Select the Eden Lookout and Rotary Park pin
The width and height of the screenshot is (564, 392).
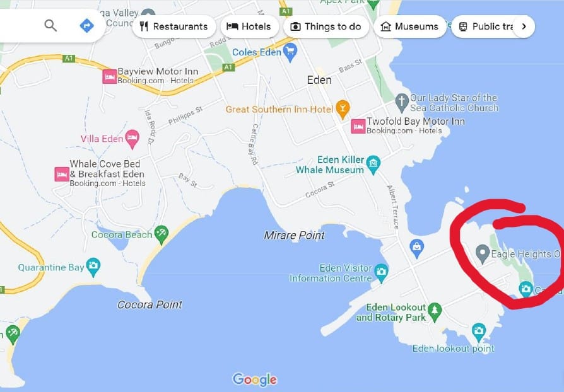point(435,312)
